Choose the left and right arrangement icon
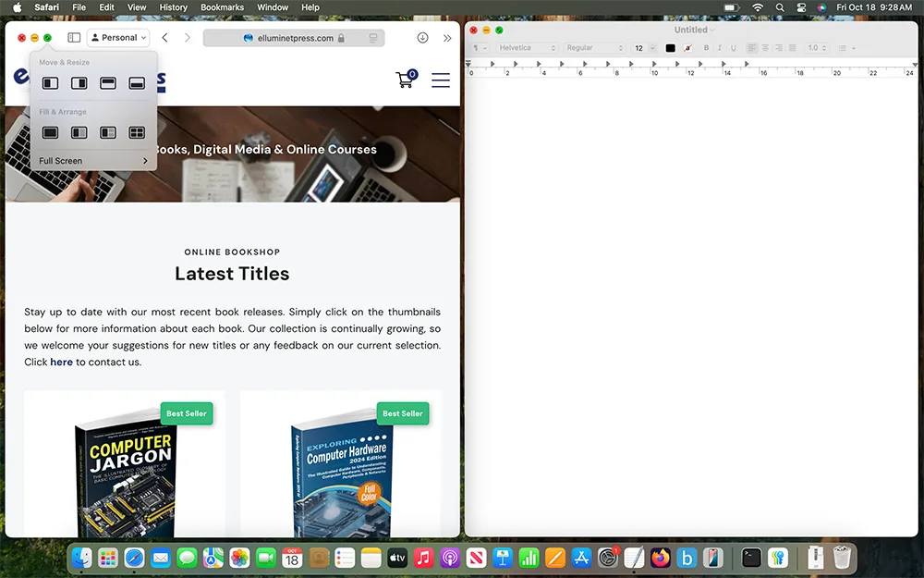 pyautogui.click(x=79, y=132)
